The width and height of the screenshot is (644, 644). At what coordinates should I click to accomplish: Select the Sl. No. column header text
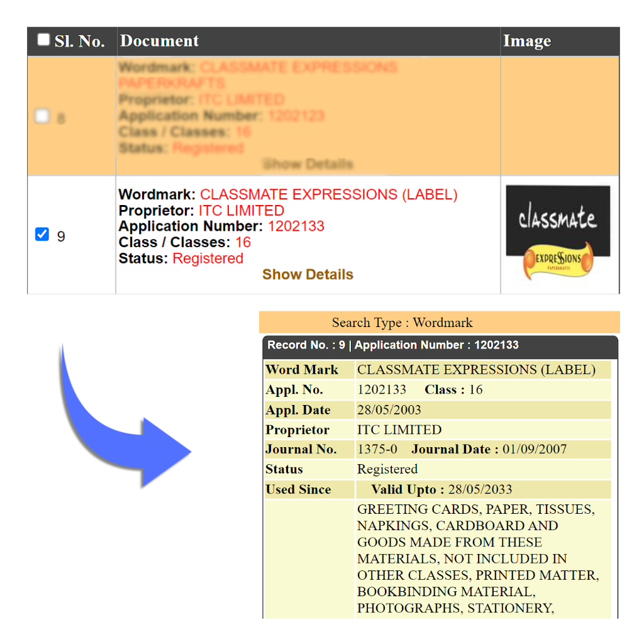point(79,42)
